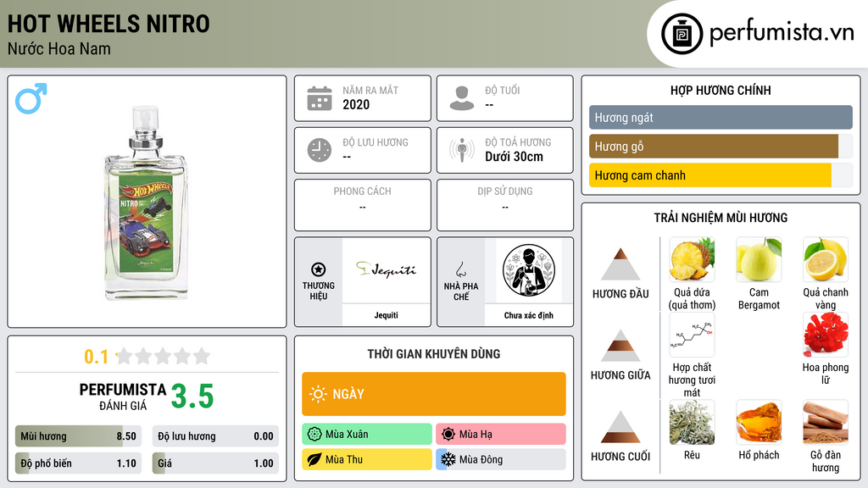Click the red geranium flower image
868x488 pixels.
826,335
